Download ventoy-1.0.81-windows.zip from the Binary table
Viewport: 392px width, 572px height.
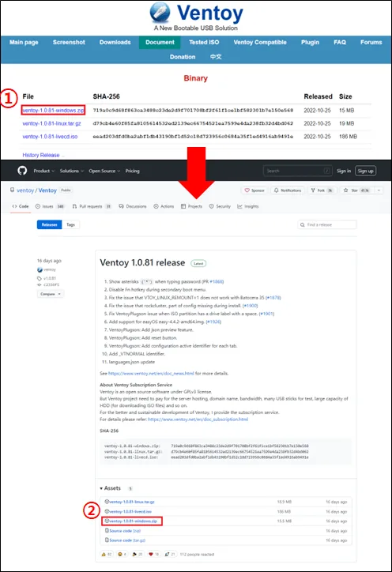point(53,110)
